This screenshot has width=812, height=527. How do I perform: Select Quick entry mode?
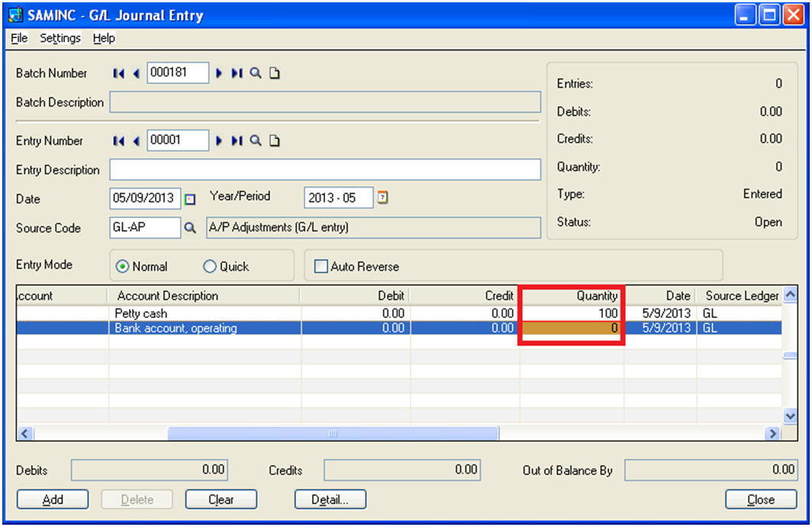click(210, 267)
